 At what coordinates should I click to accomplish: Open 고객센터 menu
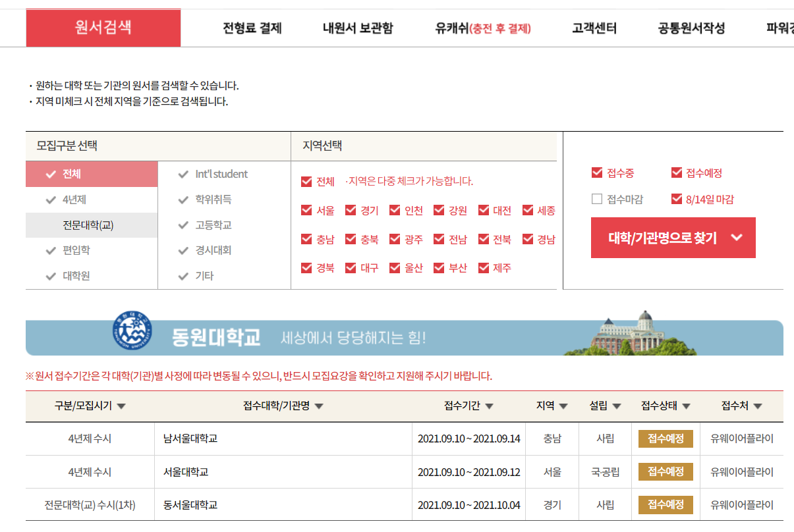[594, 28]
